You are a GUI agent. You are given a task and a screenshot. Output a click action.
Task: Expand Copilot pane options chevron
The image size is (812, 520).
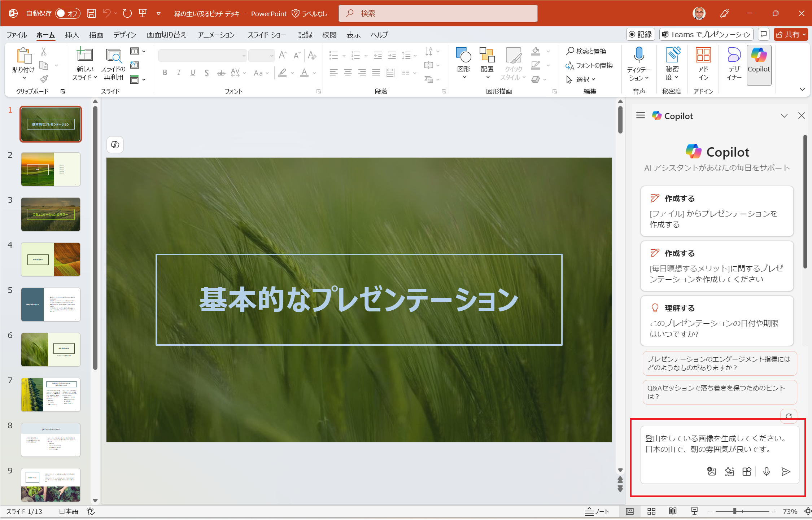(x=784, y=115)
